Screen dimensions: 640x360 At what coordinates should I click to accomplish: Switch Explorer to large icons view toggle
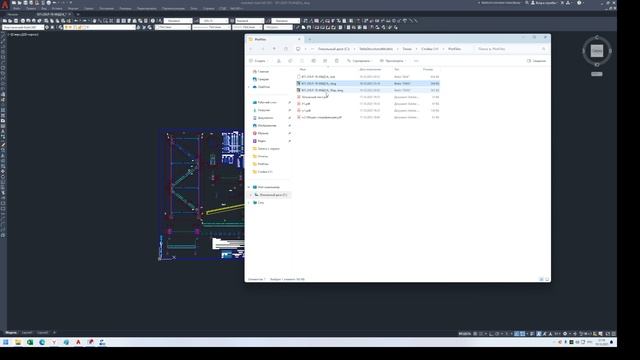[x=547, y=279]
